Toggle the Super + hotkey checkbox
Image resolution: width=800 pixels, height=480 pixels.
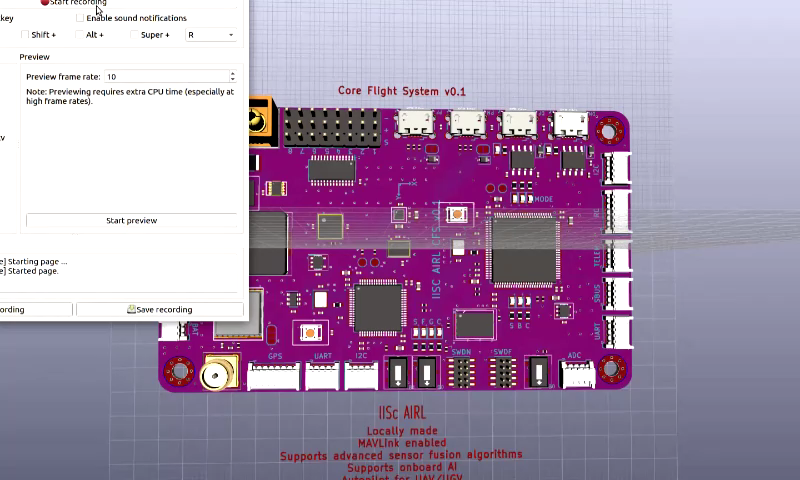click(x=134, y=35)
